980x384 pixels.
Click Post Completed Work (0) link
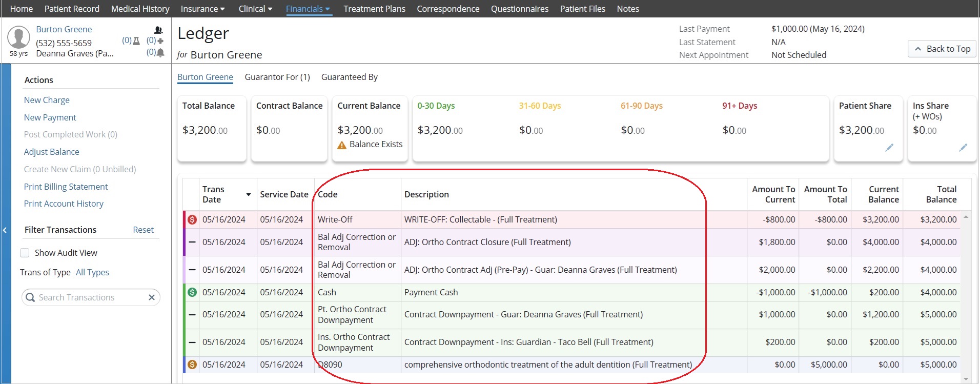[71, 134]
